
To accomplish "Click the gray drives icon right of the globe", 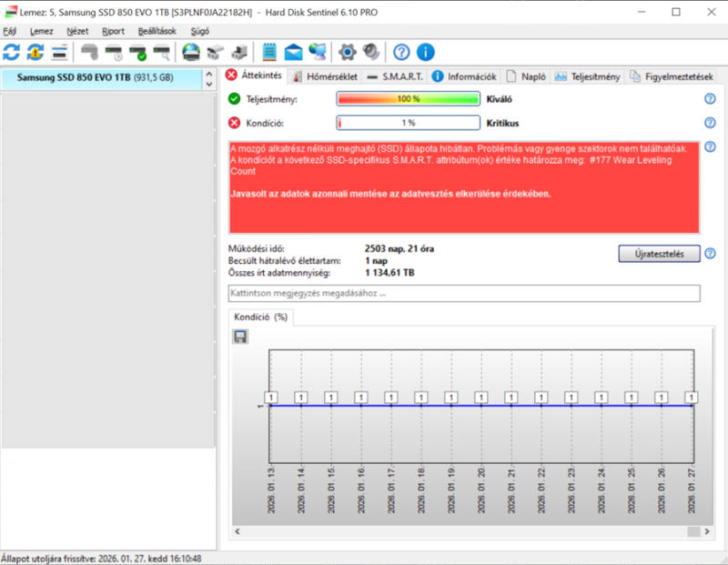I will [x=215, y=53].
